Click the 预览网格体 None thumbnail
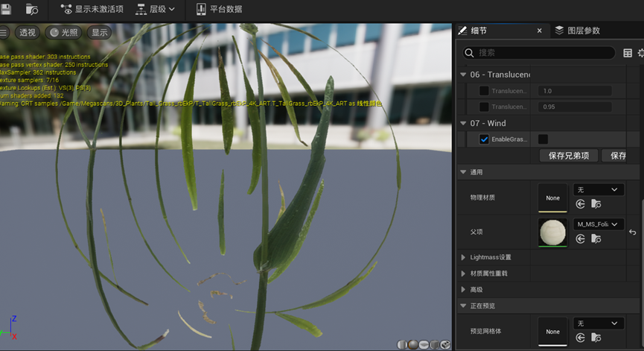The height and width of the screenshot is (351, 644). (x=552, y=332)
